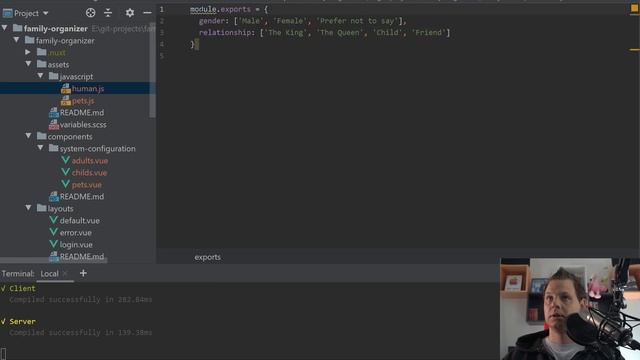Open README.md under layouts

(x=82, y=256)
